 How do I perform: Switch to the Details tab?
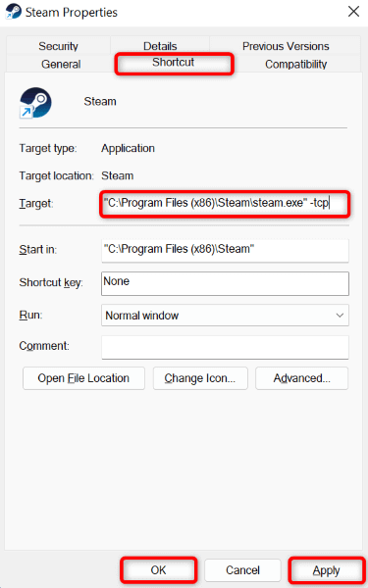pyautogui.click(x=160, y=46)
